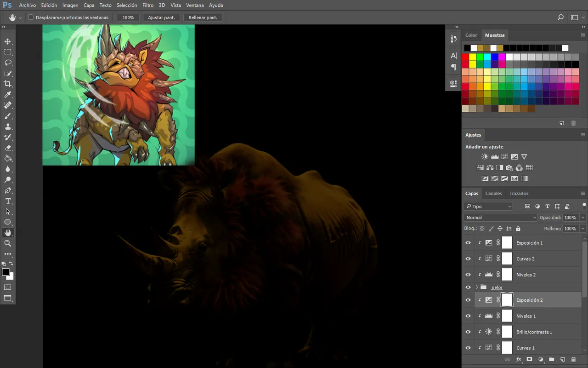Open the layer styles fx menu

(518, 359)
